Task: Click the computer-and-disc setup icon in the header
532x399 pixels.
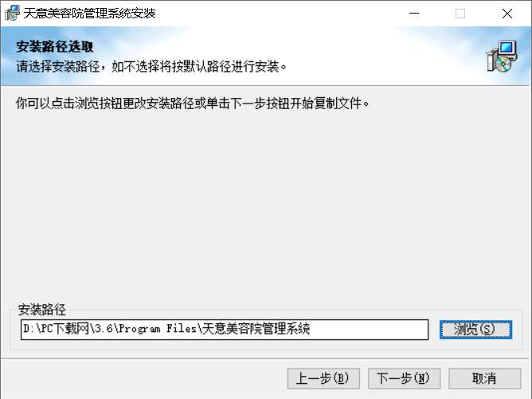Action: click(x=502, y=57)
